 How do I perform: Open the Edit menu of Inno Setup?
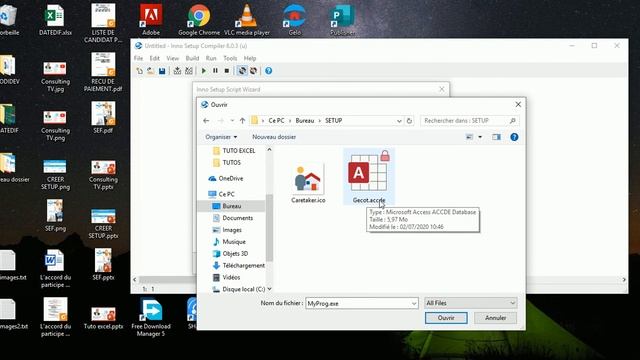click(x=154, y=58)
